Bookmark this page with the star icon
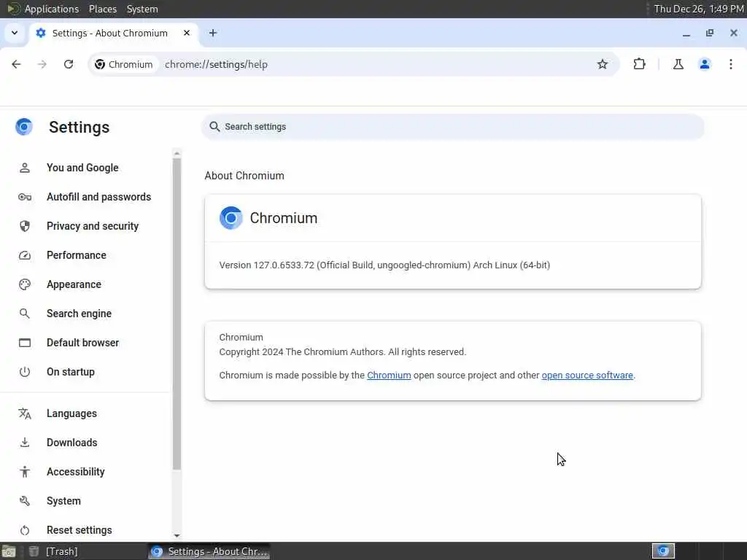 coord(602,64)
